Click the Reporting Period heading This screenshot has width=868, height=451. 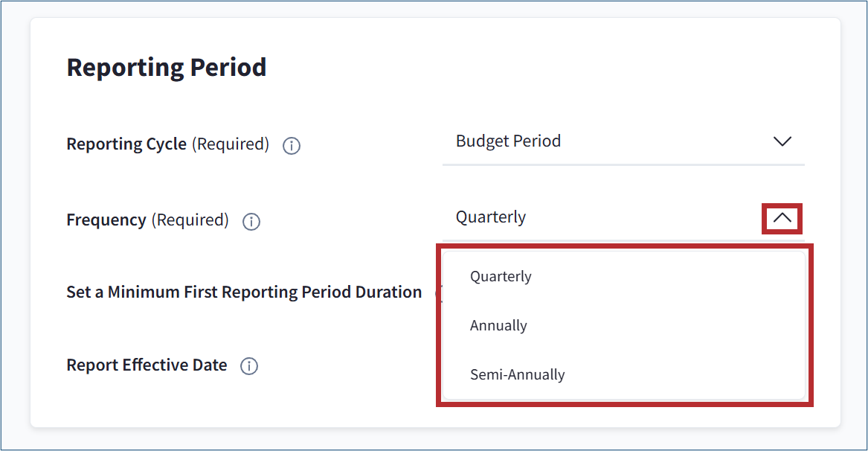[x=167, y=67]
